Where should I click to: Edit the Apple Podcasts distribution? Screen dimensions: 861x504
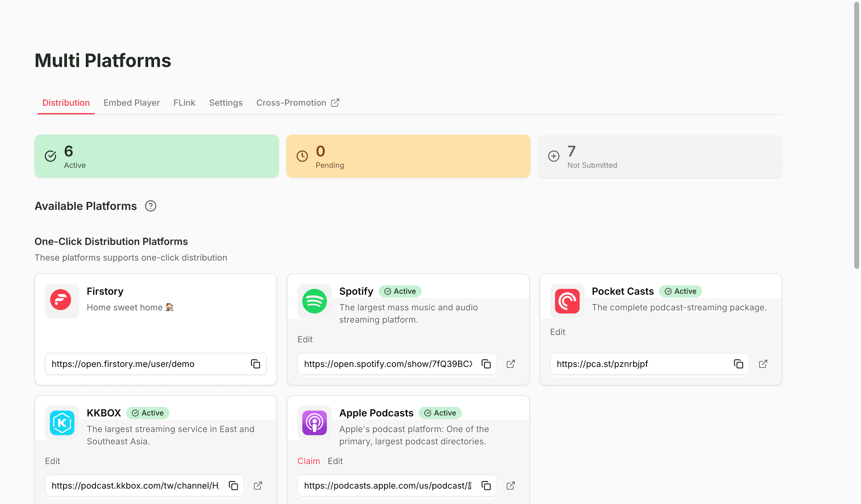point(335,461)
